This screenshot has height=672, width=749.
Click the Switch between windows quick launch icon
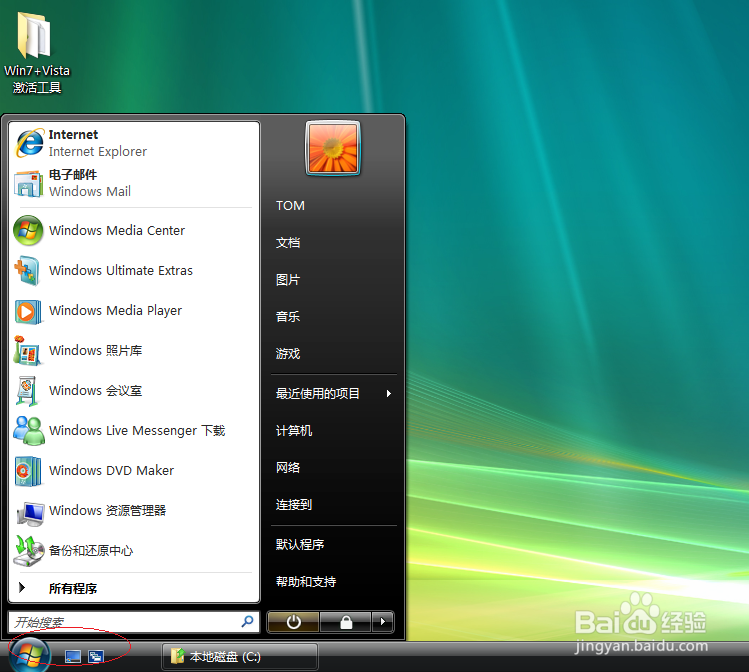click(96, 657)
